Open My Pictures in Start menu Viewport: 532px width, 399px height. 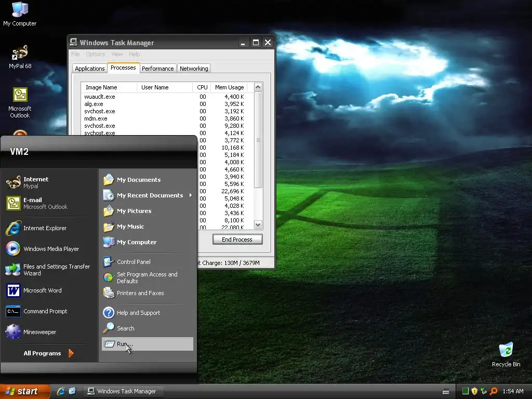point(148,211)
